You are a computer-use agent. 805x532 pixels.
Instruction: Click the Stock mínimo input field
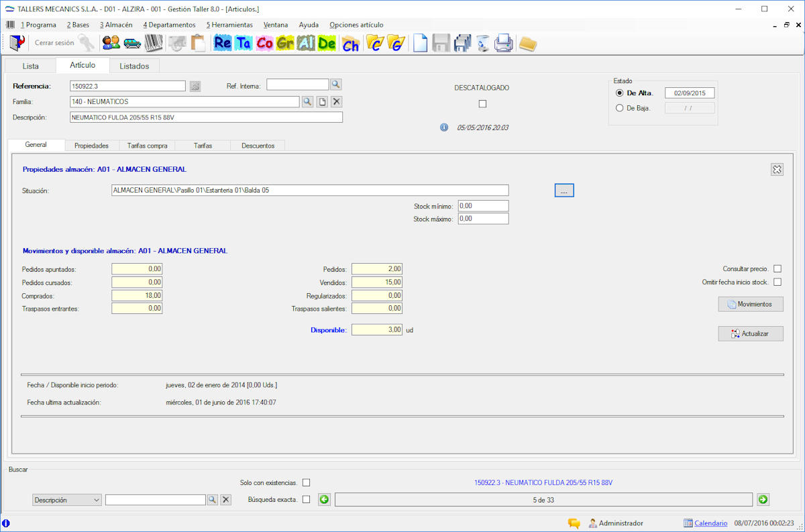click(x=483, y=206)
